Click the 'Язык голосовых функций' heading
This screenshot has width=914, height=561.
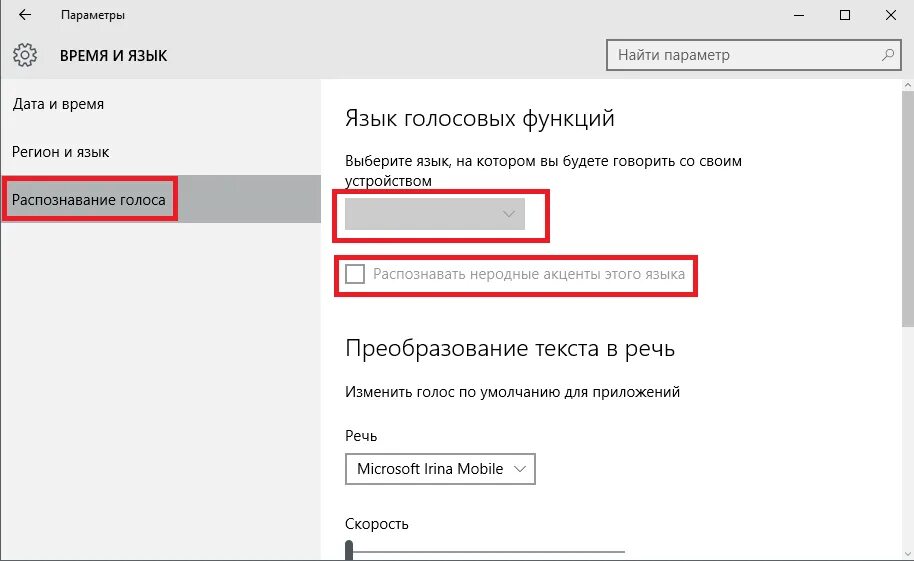pos(480,118)
